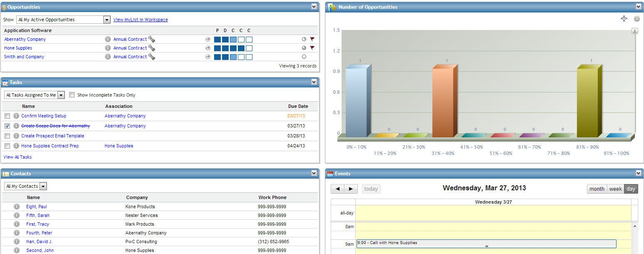Screen dimensions: 644x254
Task: Open Abernathy Company opportunity link
Action: coord(25,39)
